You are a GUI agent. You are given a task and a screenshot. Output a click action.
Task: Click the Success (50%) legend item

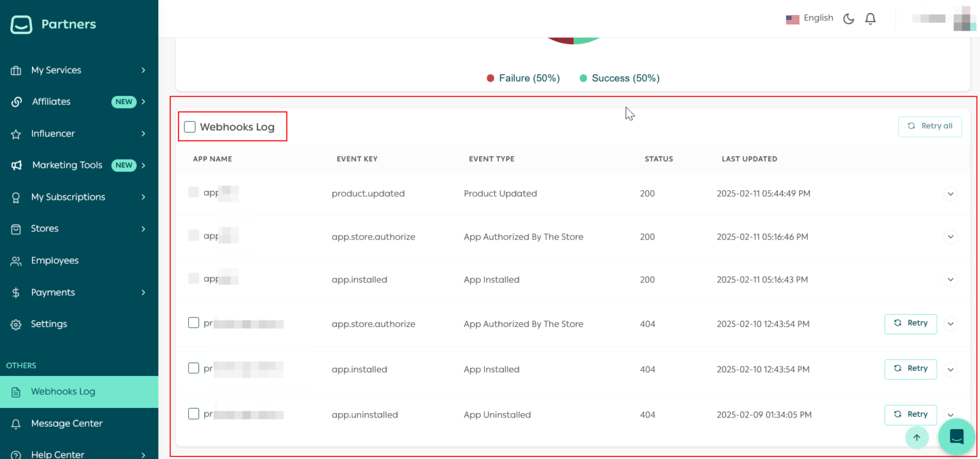coord(620,78)
